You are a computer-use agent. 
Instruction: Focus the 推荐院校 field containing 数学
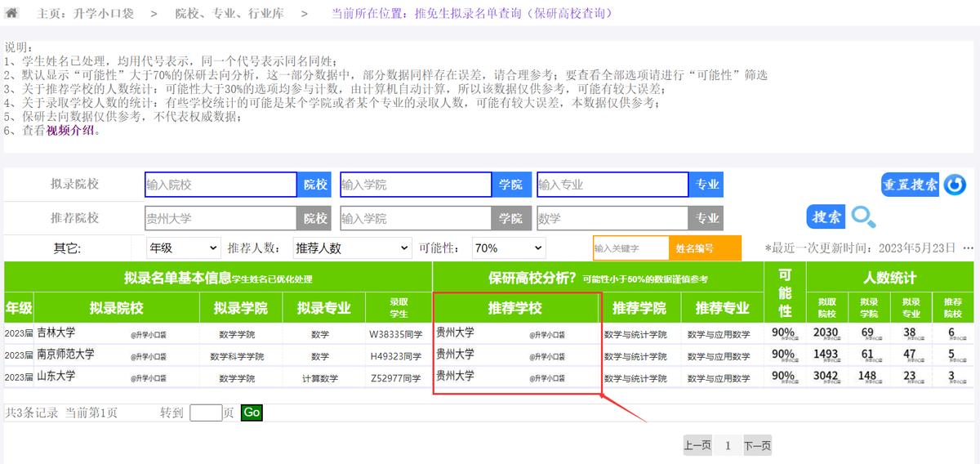click(x=612, y=218)
